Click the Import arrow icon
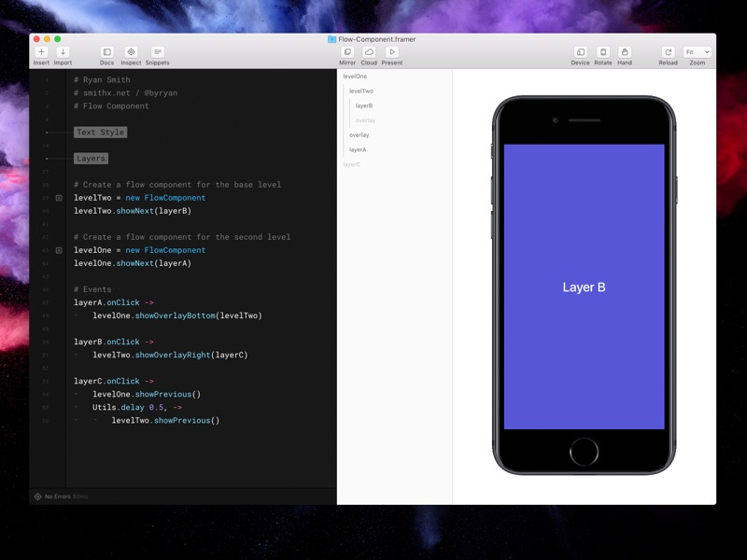 [63, 52]
